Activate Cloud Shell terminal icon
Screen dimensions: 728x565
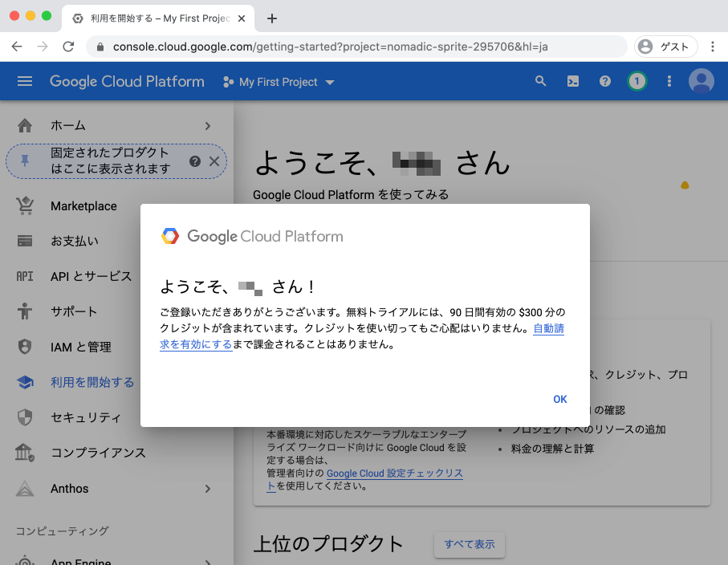click(x=573, y=82)
